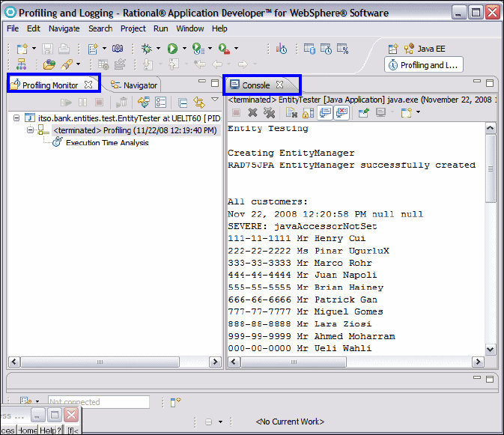Screen dimensions: 504x435
Task: Click link with viewer arrows icon
Action: pos(199,103)
